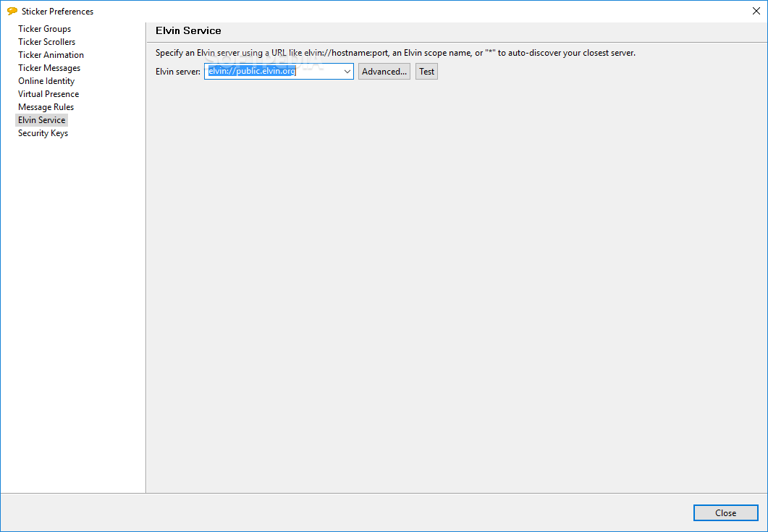The image size is (768, 532).
Task: Click the Sticker speech-bubble title bar icon
Action: click(12, 11)
